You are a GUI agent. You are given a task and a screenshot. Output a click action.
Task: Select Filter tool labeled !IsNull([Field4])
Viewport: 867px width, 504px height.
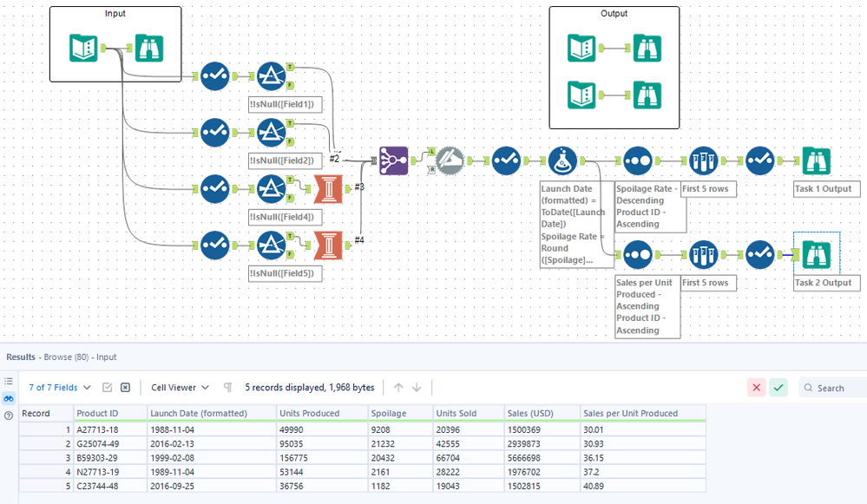[272, 188]
